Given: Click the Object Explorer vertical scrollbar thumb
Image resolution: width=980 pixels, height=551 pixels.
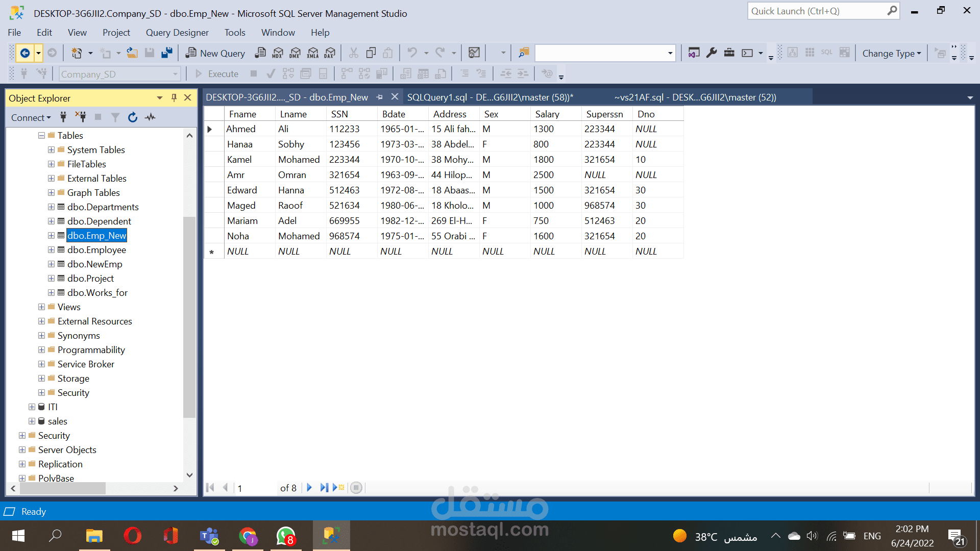Looking at the screenshot, I should [189, 316].
